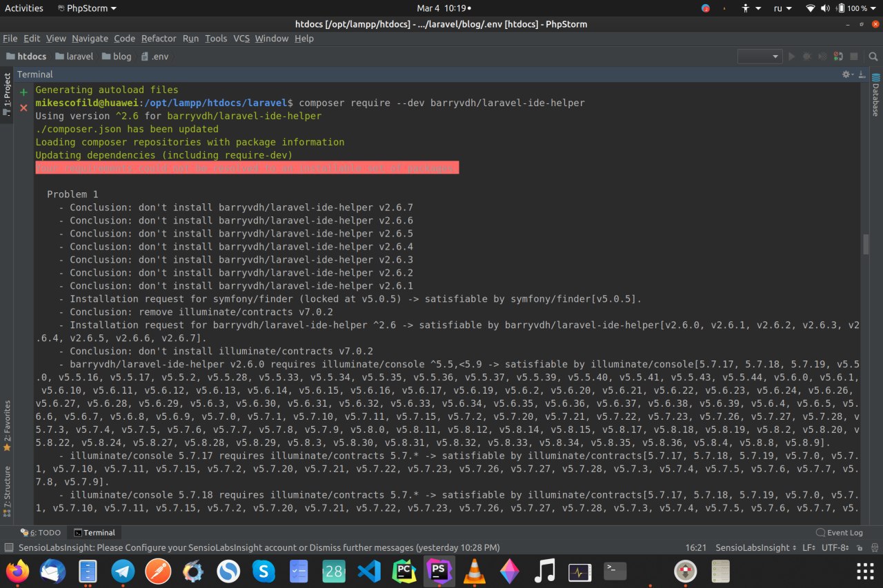Change file encoding UTF-8
The width and height of the screenshot is (883, 588).
tap(835, 547)
